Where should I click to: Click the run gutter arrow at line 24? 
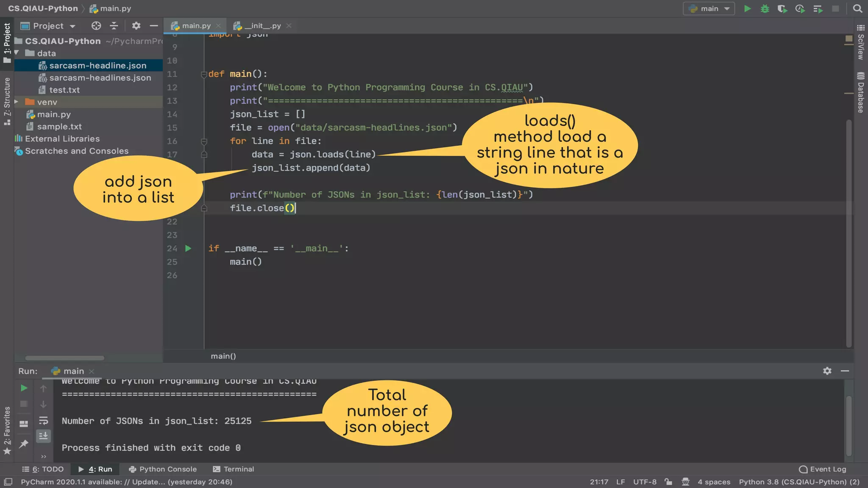[x=188, y=249]
